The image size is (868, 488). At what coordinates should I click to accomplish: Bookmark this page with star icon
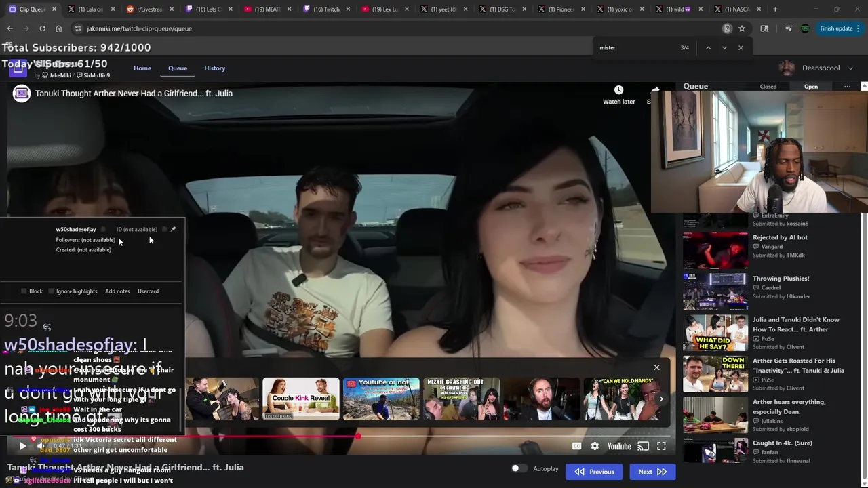(742, 28)
